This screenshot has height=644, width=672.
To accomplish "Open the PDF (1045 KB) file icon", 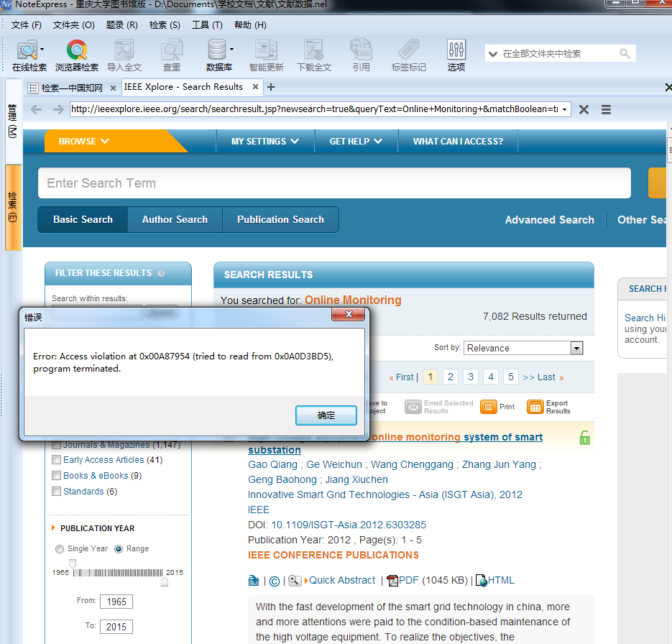I will pyautogui.click(x=392, y=581).
